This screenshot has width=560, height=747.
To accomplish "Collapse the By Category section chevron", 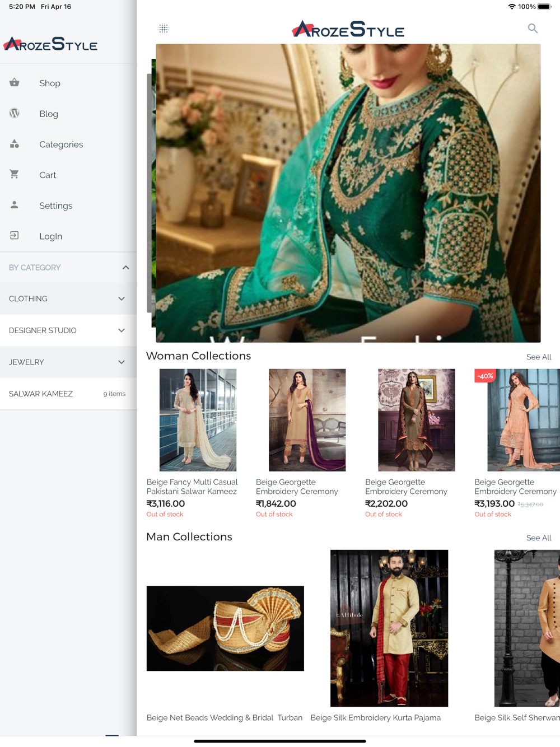I will (125, 268).
